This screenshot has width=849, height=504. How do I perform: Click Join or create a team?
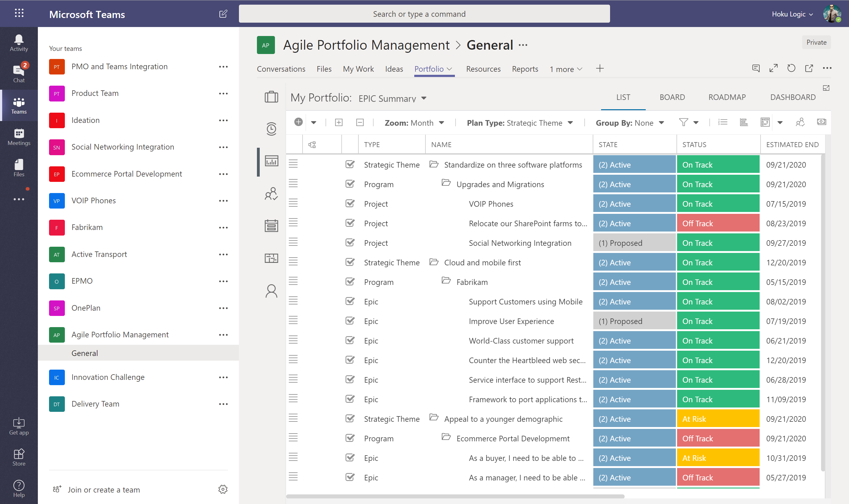point(104,489)
